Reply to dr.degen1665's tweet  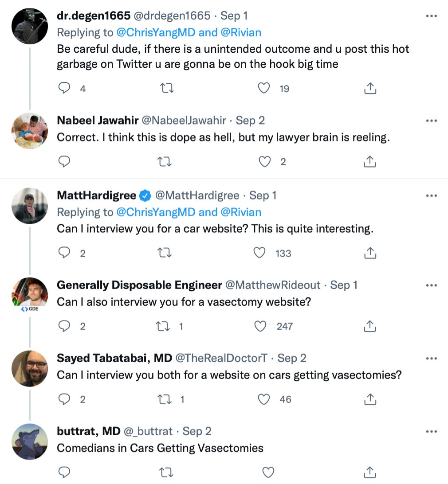65,89
